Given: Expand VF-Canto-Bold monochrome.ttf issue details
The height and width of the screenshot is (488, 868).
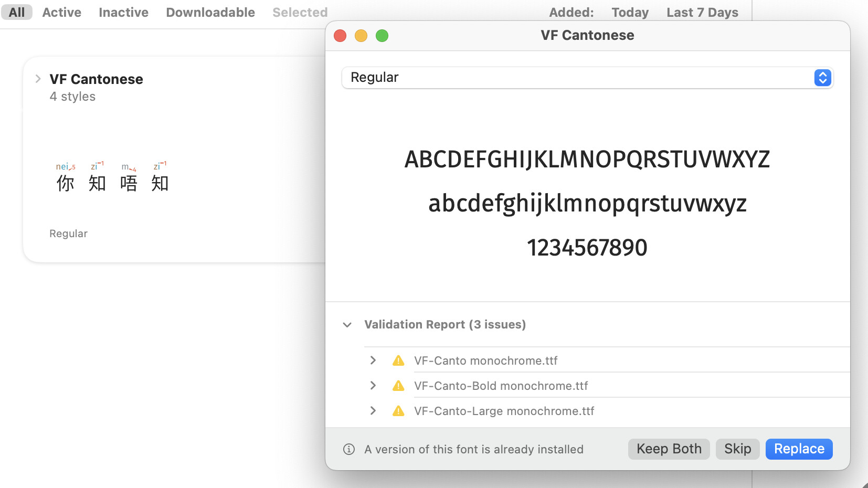Looking at the screenshot, I should [373, 386].
